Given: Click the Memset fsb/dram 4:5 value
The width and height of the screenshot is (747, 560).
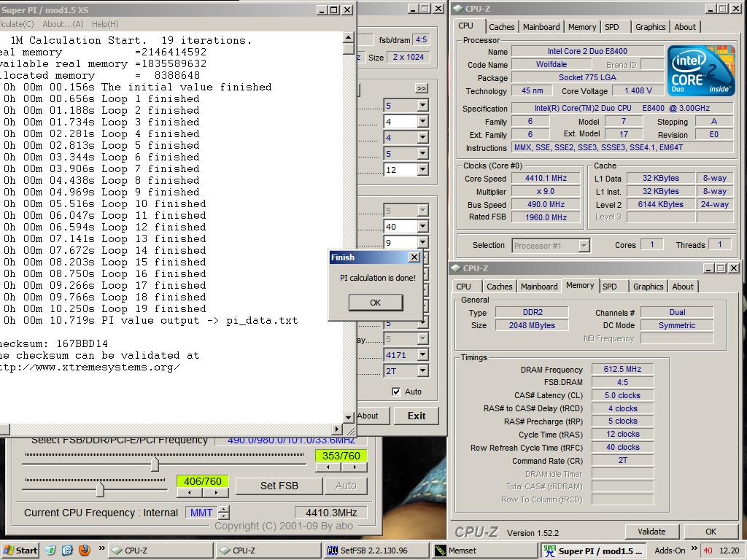Looking at the screenshot, I should (x=421, y=40).
